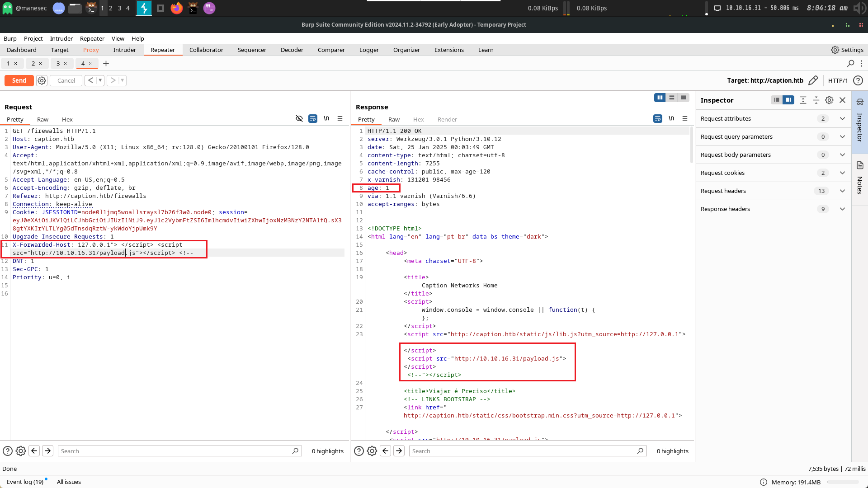
Task: Open Repeater search magnifier
Action: pyautogui.click(x=850, y=64)
